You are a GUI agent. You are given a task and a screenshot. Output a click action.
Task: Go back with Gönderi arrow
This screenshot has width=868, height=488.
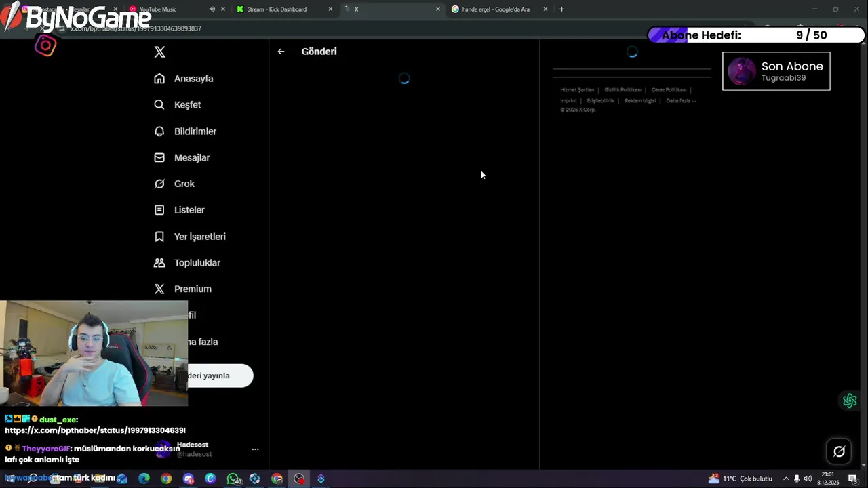point(281,52)
